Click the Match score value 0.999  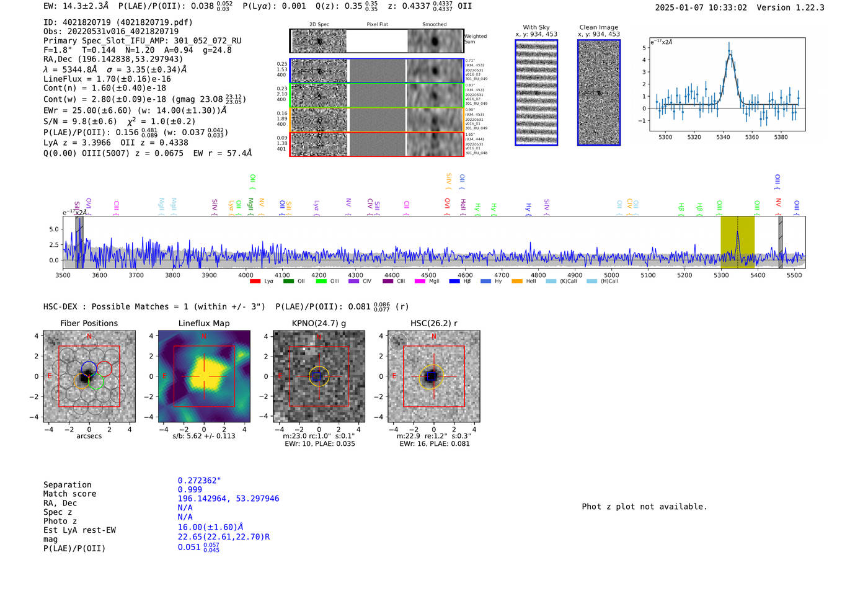pos(190,490)
